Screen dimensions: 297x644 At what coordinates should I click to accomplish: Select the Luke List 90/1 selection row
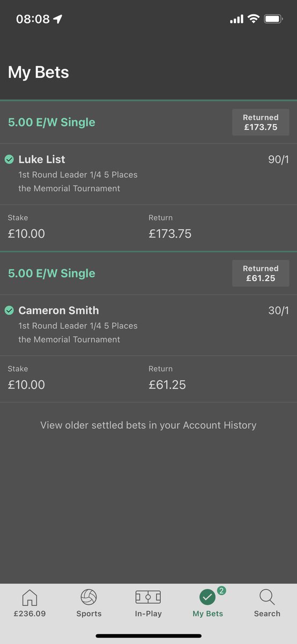(148, 174)
